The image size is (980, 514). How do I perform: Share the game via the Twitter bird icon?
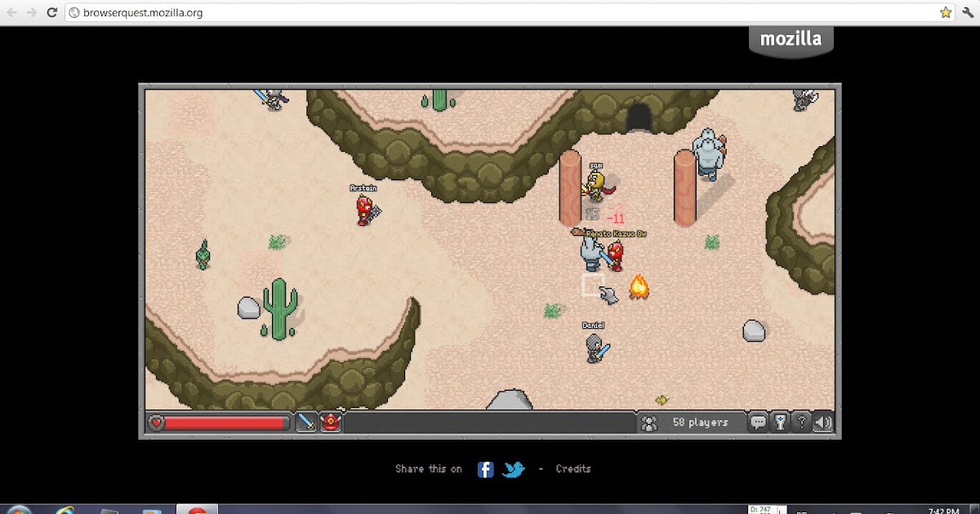tap(514, 469)
